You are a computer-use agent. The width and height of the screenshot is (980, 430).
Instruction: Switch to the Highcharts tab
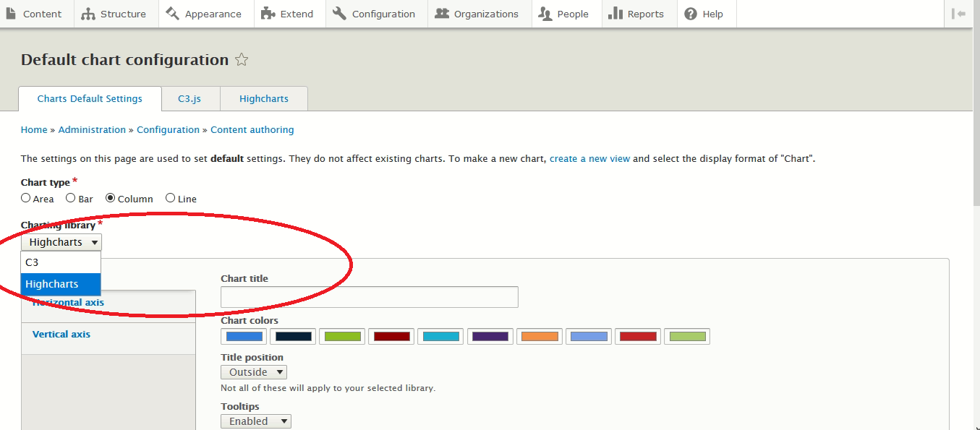point(264,98)
